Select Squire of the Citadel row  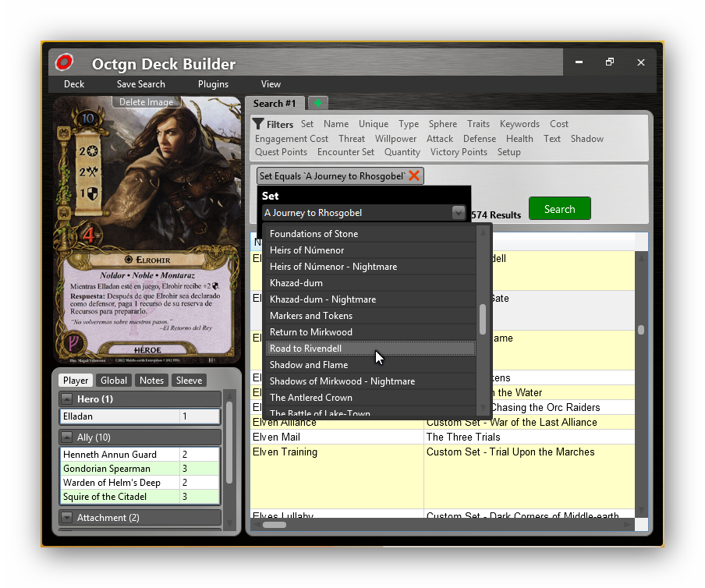click(x=140, y=496)
